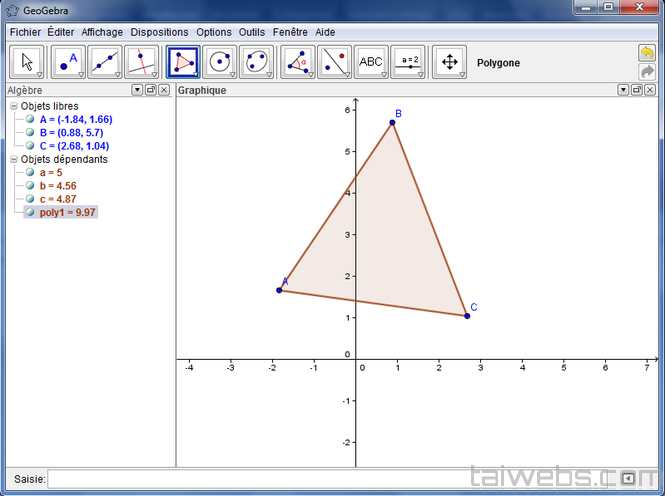The image size is (665, 496).
Task: Select the Circle with center tool
Action: pos(220,62)
